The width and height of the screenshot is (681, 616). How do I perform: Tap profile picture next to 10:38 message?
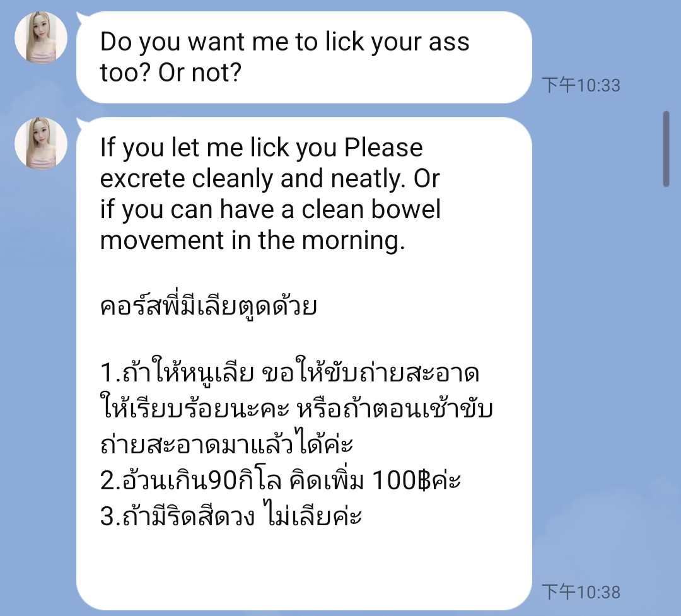click(41, 143)
